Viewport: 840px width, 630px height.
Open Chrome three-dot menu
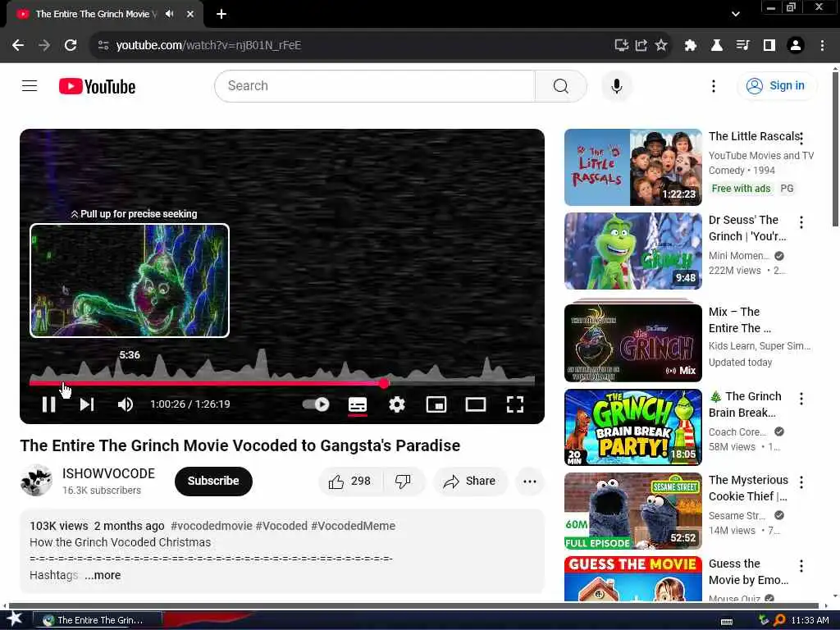822,46
